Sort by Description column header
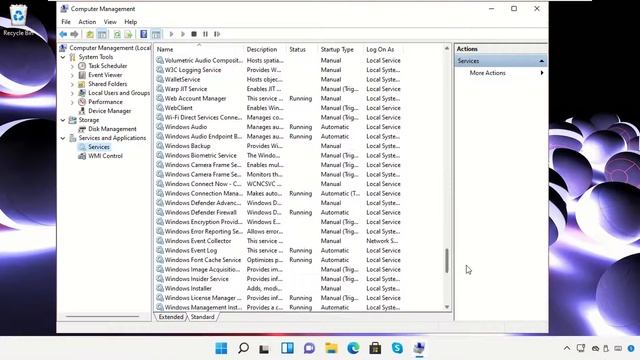 (x=264, y=49)
